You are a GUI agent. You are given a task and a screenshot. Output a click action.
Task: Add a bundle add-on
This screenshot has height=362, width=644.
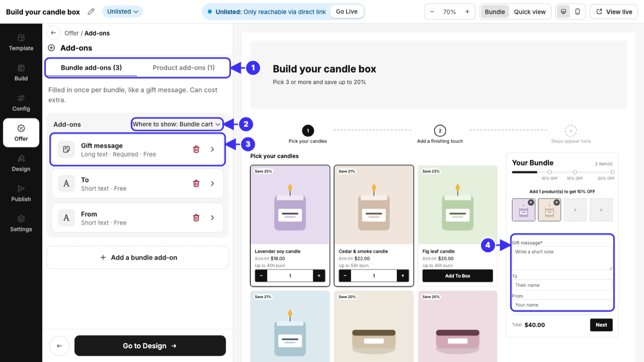click(138, 258)
